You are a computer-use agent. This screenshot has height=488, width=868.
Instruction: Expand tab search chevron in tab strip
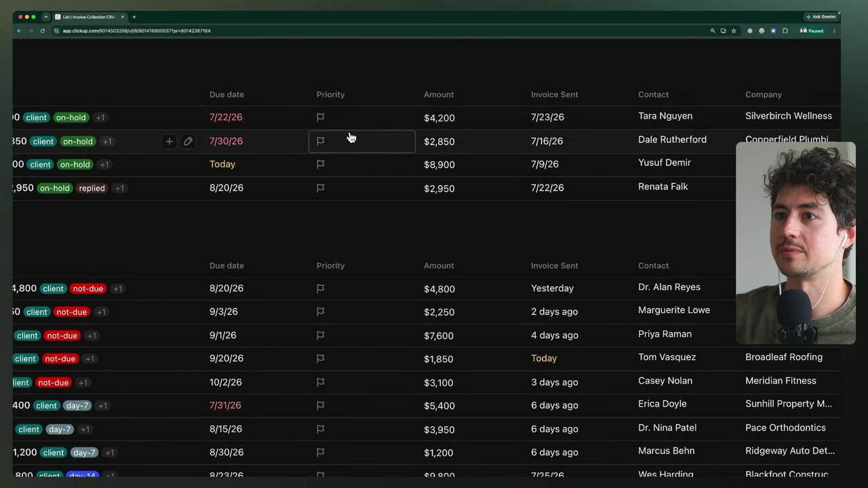[46, 17]
